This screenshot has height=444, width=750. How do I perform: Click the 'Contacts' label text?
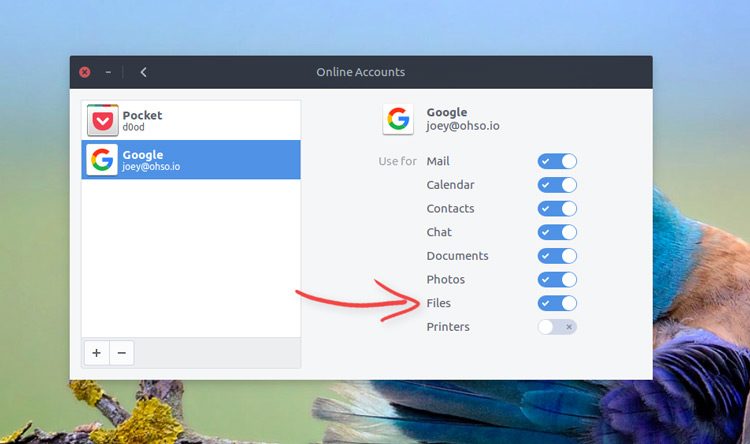[450, 209]
